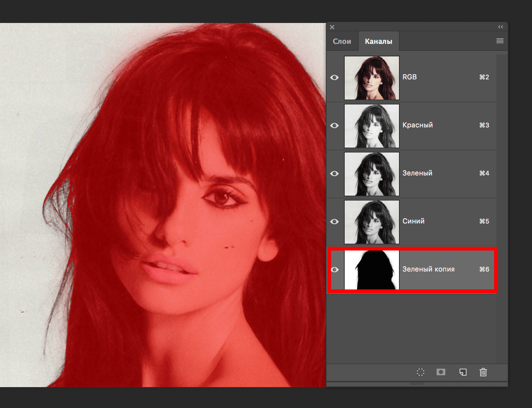The image size is (532, 408).
Task: Grab the panel resize grip at bottom
Action: pos(416,384)
